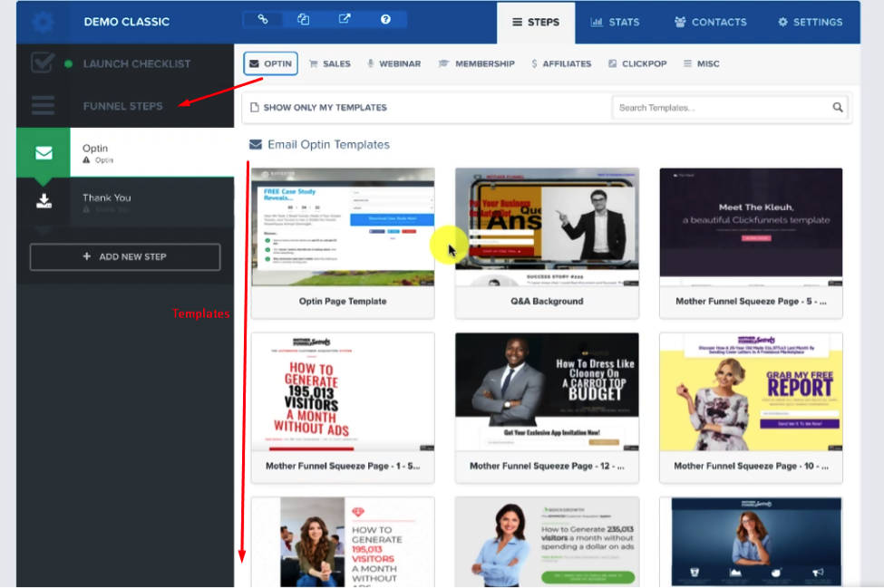Choose Mother Funnel Squeeze Page 10 thumbnail
This screenshot has width=884, height=588.
(x=751, y=392)
